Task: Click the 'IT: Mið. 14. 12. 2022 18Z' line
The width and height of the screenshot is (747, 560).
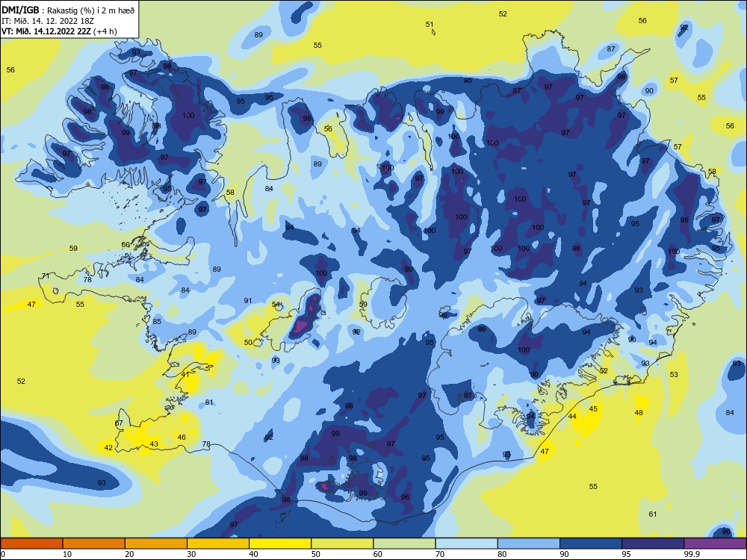Action: 48,21
